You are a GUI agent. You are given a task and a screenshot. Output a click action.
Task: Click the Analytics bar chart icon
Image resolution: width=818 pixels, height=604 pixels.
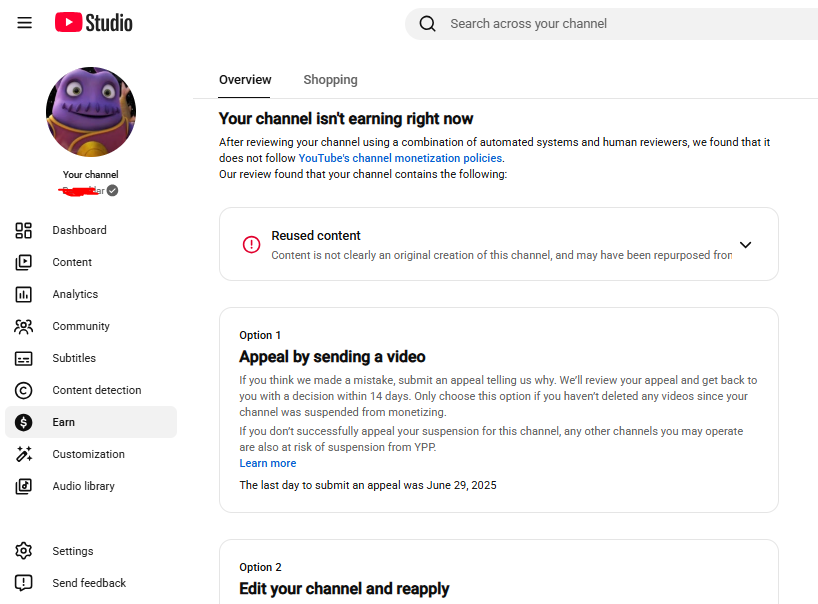[23, 294]
